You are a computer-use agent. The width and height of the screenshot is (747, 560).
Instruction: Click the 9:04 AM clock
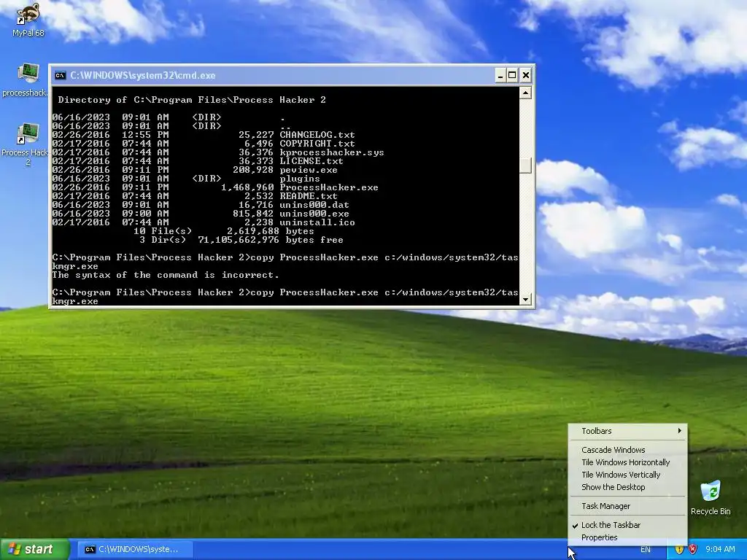point(720,549)
